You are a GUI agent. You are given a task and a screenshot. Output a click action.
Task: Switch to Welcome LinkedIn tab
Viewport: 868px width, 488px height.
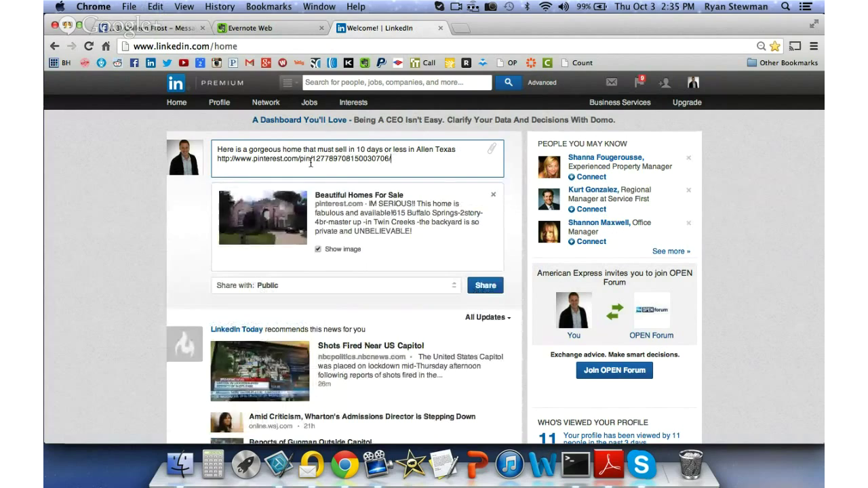[x=390, y=28]
